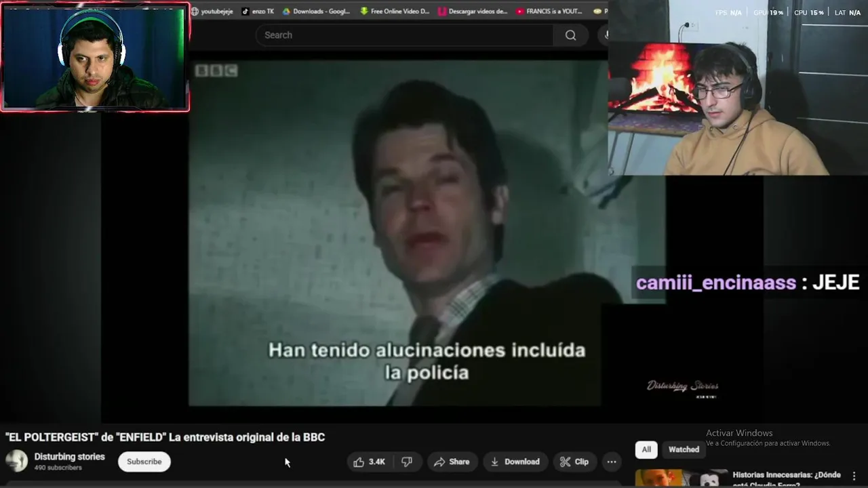Subscribe to Disturbing stories channel
This screenshot has width=868, height=488.
[x=144, y=462]
